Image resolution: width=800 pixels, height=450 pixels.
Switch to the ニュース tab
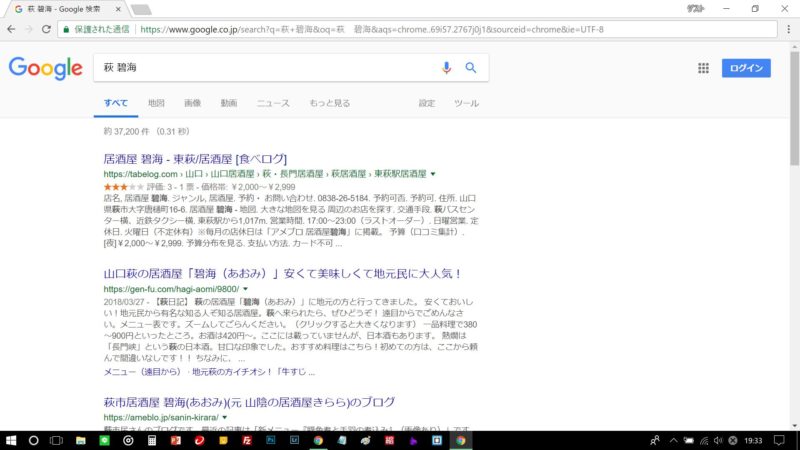(x=273, y=103)
